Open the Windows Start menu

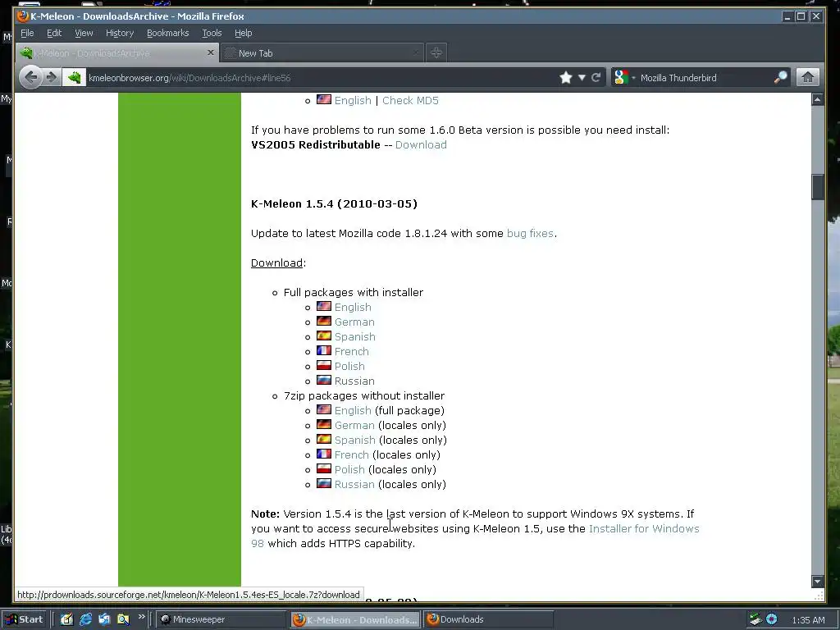point(25,619)
